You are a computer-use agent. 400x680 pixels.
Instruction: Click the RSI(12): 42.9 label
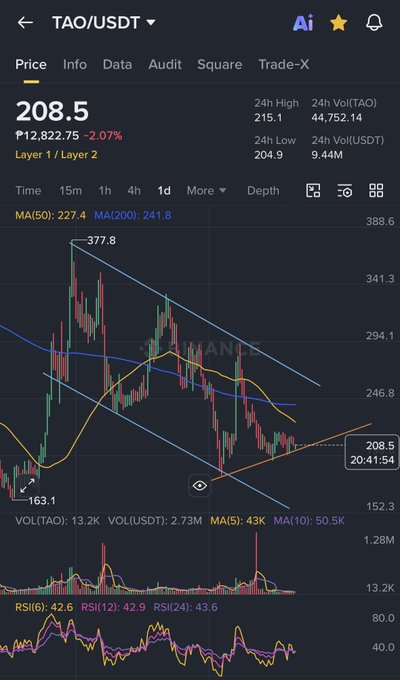click(113, 607)
